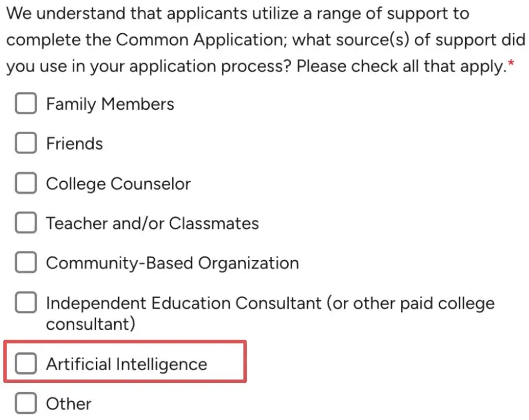
Task: Click the Community-Based Organization label
Action: [x=172, y=263]
